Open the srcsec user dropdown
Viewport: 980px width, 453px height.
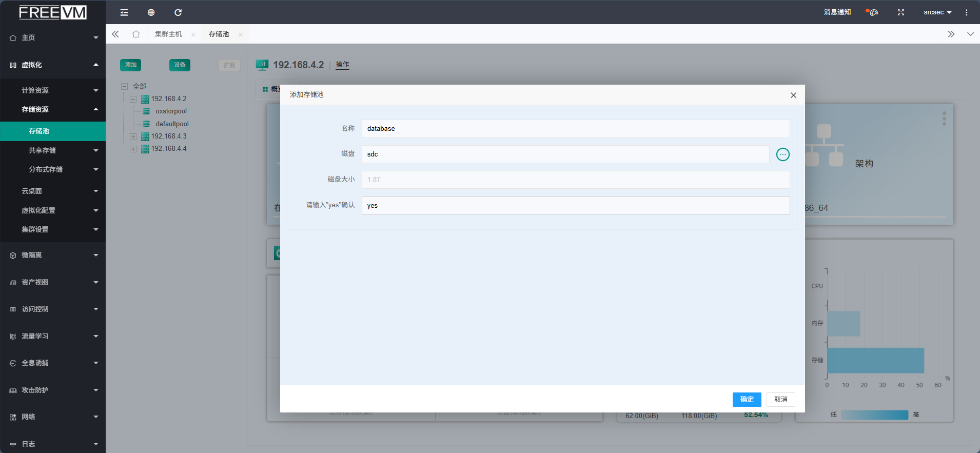tap(937, 12)
